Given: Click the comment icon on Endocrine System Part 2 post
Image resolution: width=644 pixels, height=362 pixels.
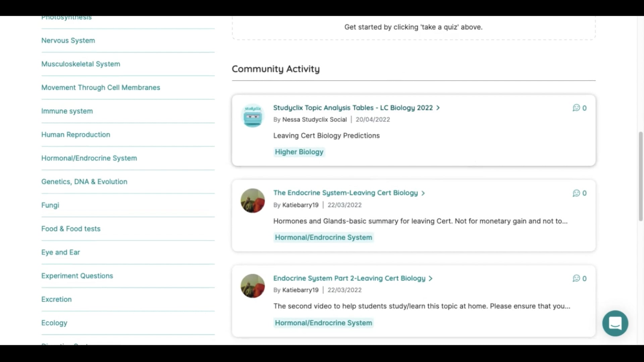Looking at the screenshot, I should pyautogui.click(x=576, y=279).
